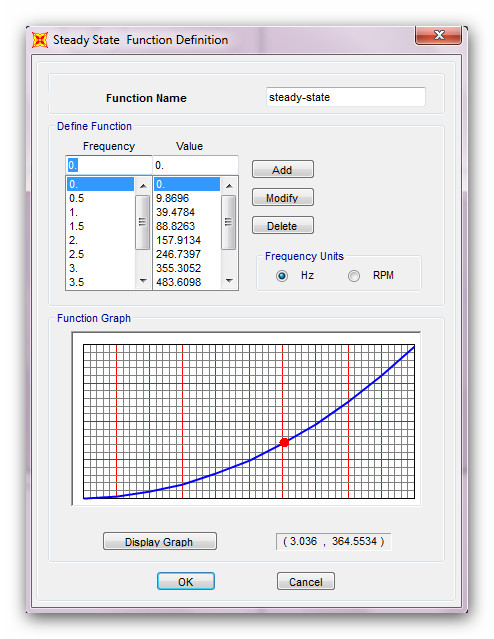The width and height of the screenshot is (494, 639).
Task: Cancel the function definition
Action: tap(306, 581)
